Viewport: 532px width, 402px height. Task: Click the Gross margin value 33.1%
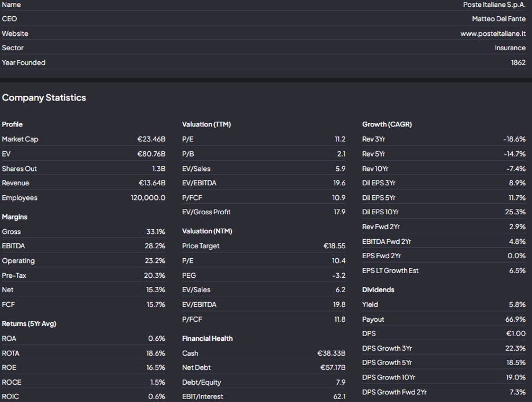tap(156, 232)
